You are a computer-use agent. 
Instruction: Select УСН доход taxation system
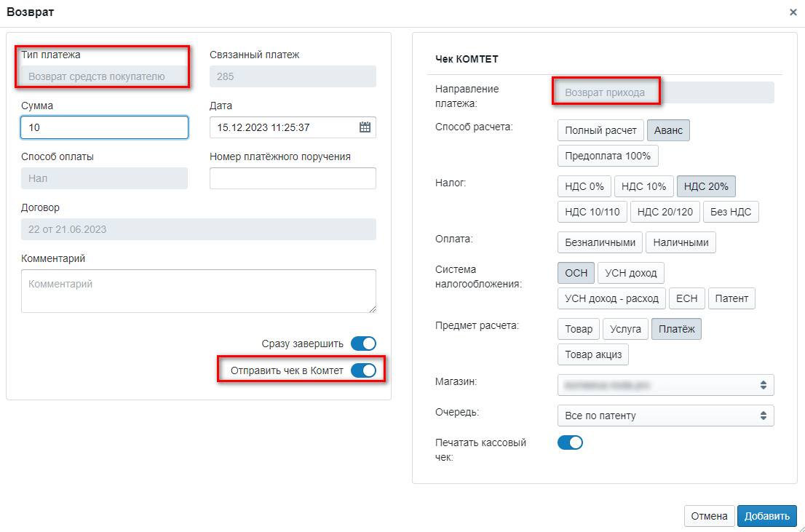coord(631,273)
